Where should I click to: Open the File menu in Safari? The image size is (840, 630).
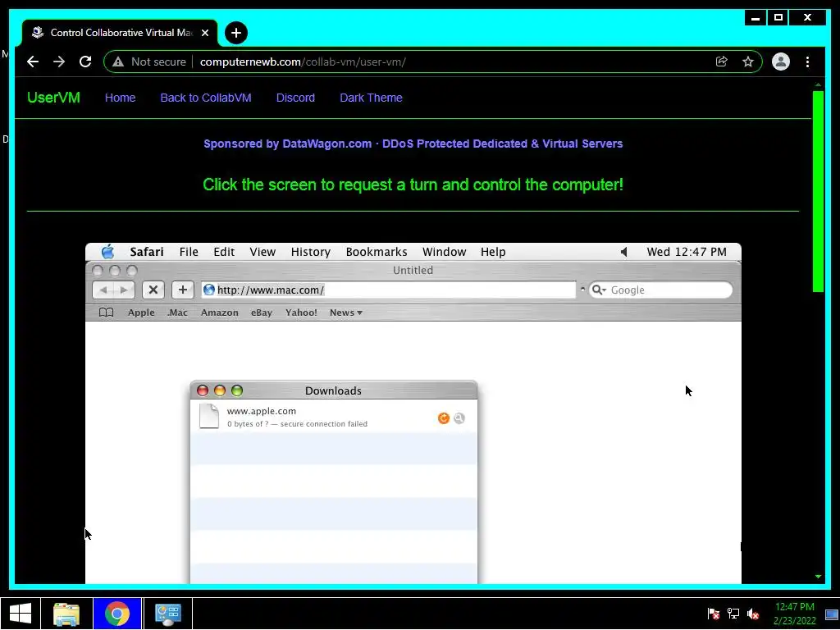(x=189, y=252)
